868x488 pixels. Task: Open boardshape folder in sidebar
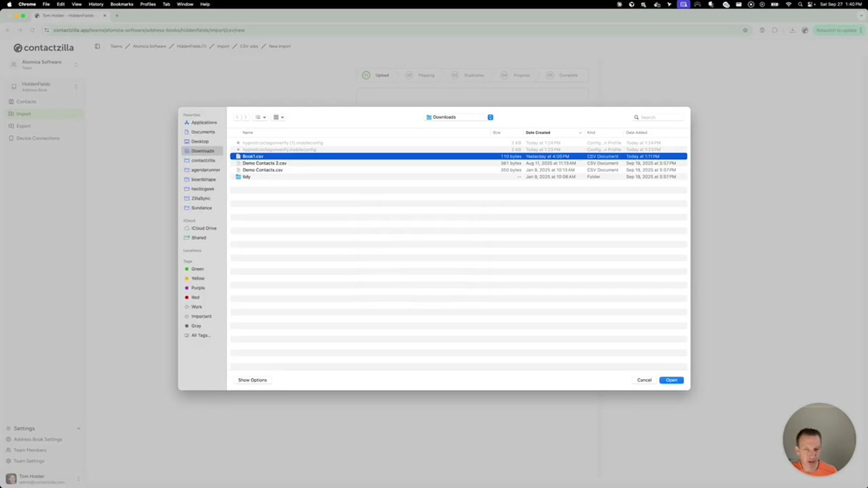click(x=203, y=179)
